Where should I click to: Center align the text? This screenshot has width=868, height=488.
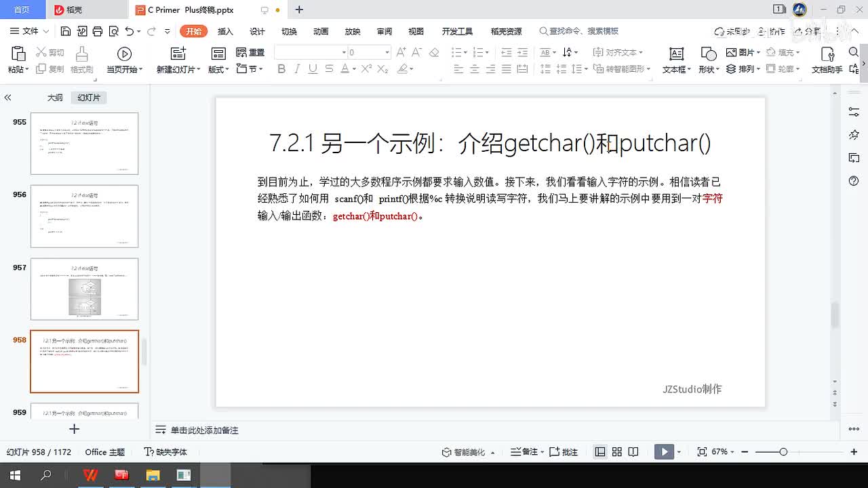pyautogui.click(x=475, y=68)
